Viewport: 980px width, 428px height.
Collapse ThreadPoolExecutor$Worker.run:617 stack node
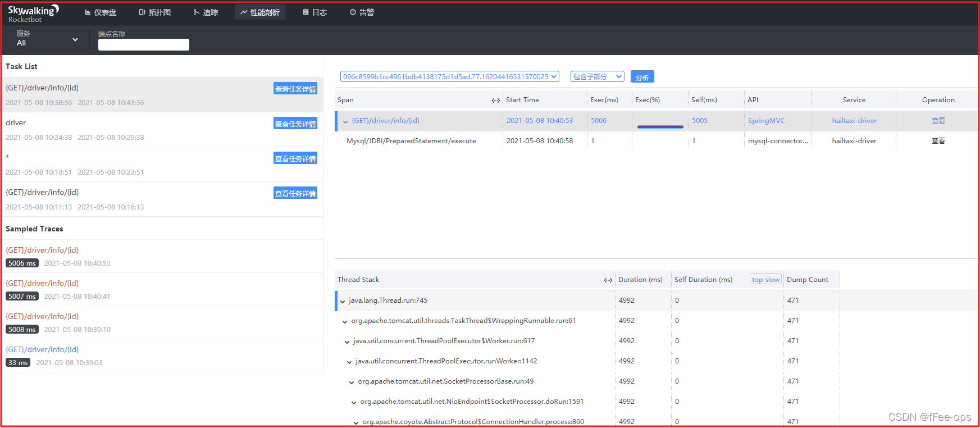tap(347, 342)
